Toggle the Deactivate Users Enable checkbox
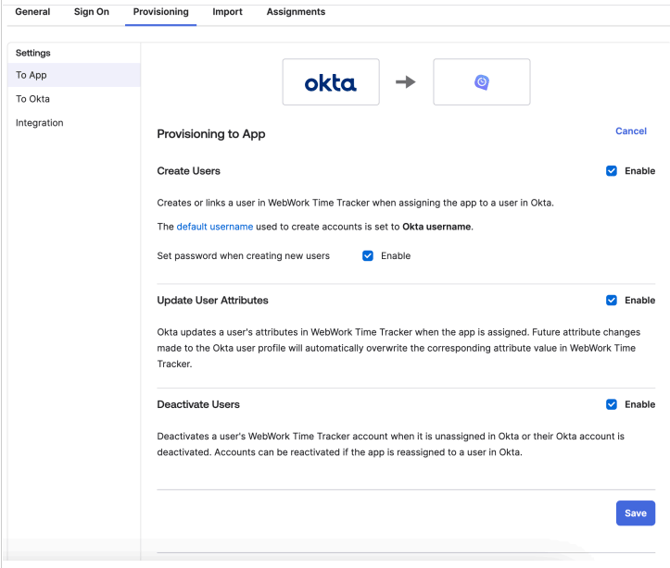Image resolution: width=670 pixels, height=568 pixels. pyautogui.click(x=611, y=405)
